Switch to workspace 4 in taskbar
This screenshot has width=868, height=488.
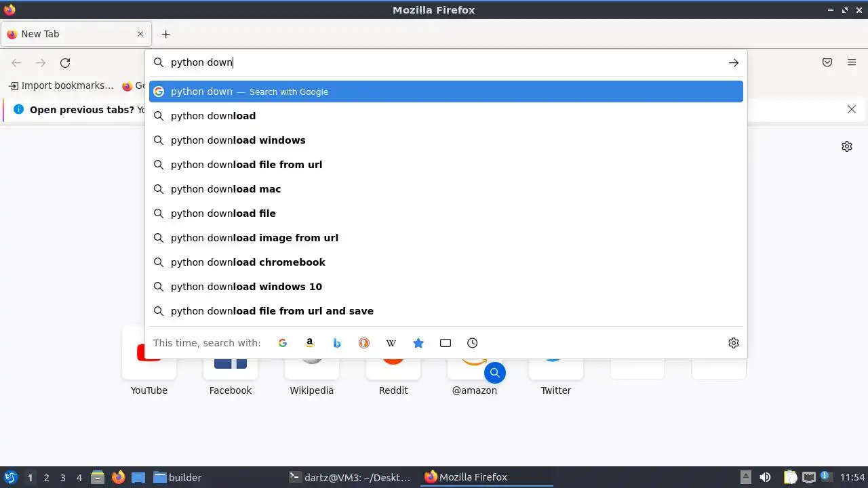click(x=79, y=477)
